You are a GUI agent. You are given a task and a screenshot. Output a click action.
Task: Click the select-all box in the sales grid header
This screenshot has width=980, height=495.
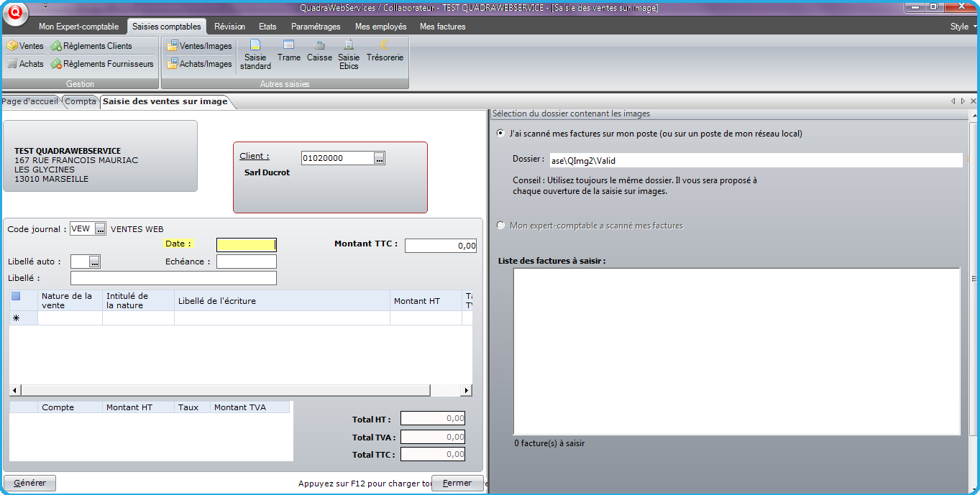point(16,296)
